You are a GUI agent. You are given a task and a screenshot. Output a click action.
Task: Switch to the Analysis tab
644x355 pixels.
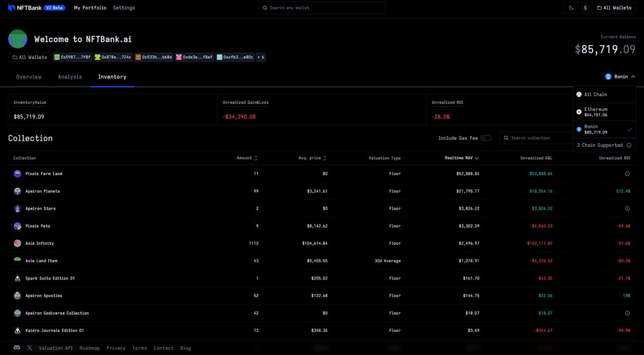(x=70, y=76)
